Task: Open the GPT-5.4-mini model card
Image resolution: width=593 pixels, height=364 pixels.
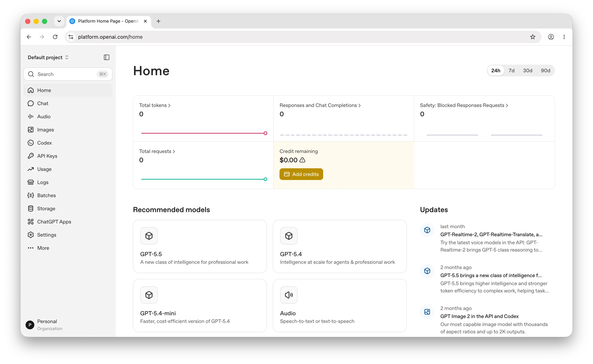Action: tap(200, 306)
